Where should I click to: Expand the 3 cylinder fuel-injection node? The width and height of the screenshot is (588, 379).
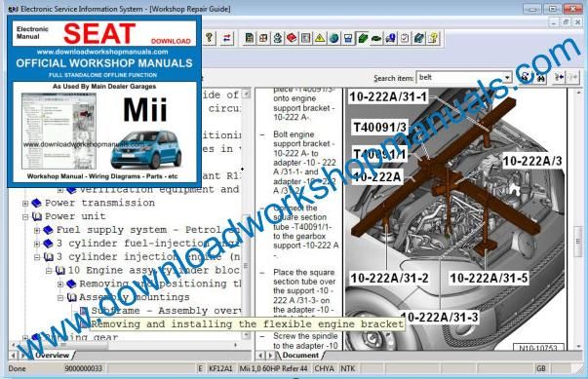37,244
